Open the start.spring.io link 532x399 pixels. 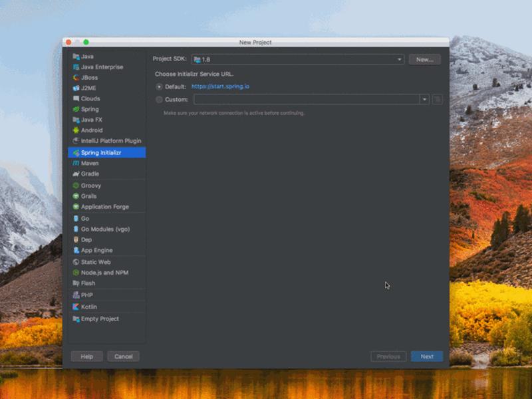[220, 86]
